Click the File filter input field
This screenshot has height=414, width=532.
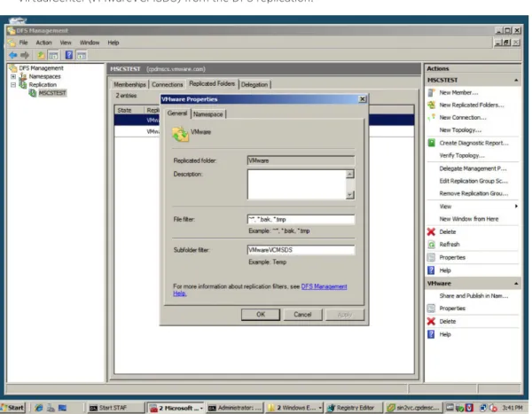pos(301,220)
